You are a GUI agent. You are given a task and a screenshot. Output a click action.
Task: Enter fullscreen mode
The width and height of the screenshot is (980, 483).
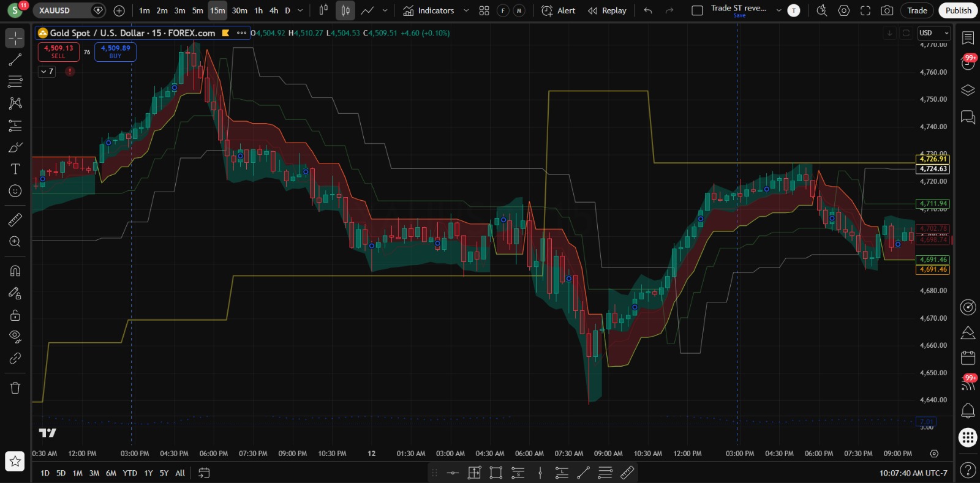865,10
